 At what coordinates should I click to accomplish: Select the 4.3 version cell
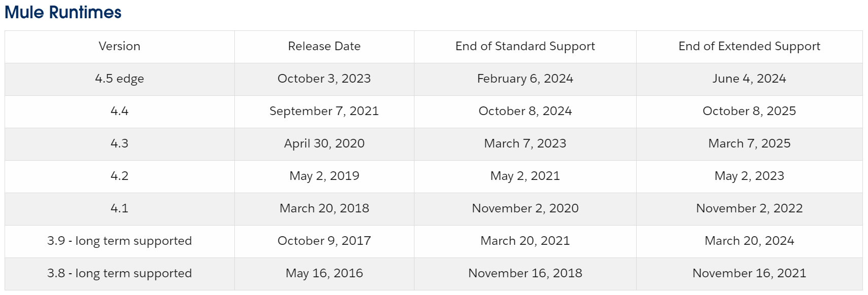click(x=120, y=143)
